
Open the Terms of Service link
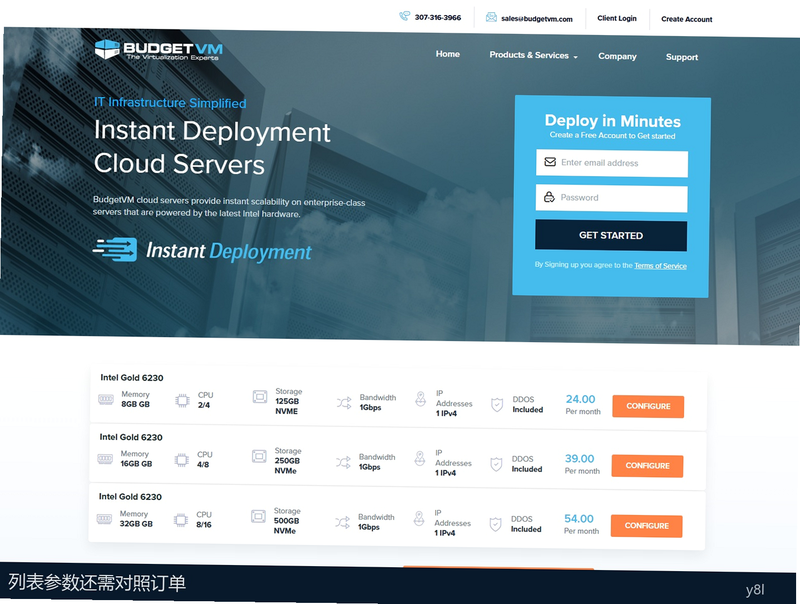coord(660,266)
